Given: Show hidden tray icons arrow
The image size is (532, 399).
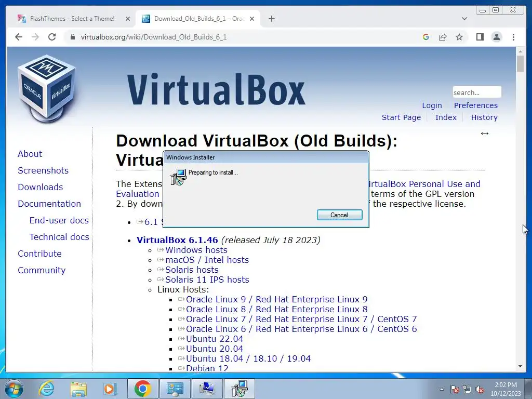Looking at the screenshot, I should point(442,389).
